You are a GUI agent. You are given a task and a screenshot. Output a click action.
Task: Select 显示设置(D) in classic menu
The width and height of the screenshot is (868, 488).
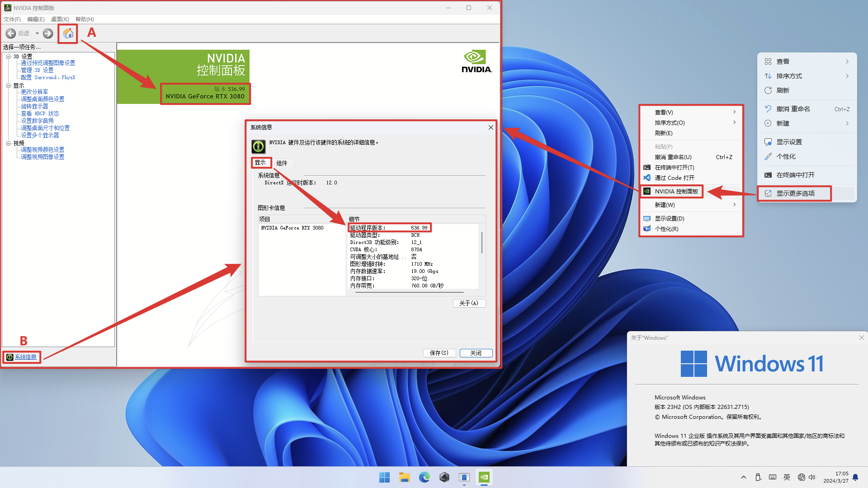tap(691, 218)
